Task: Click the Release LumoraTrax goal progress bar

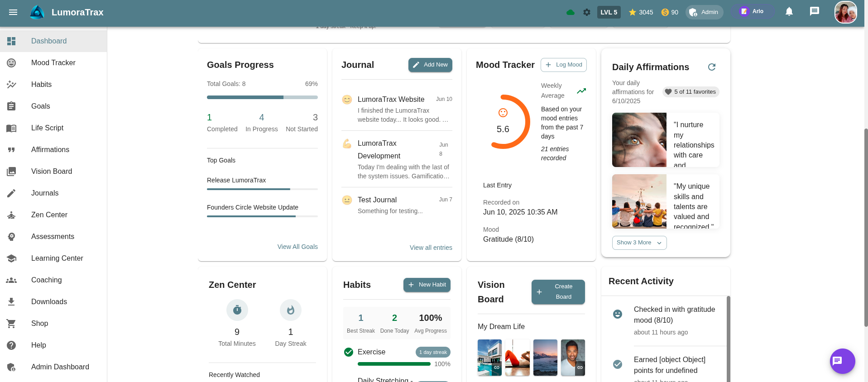Action: (x=262, y=189)
